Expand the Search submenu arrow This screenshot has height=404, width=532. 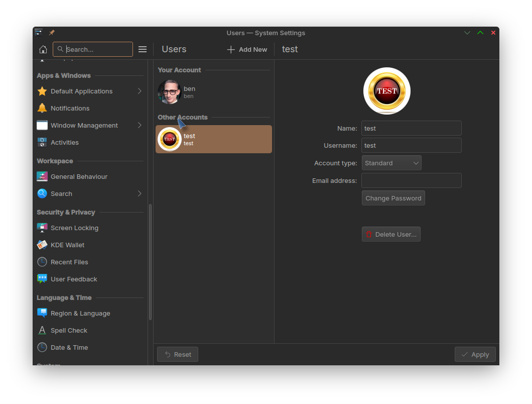tap(140, 193)
